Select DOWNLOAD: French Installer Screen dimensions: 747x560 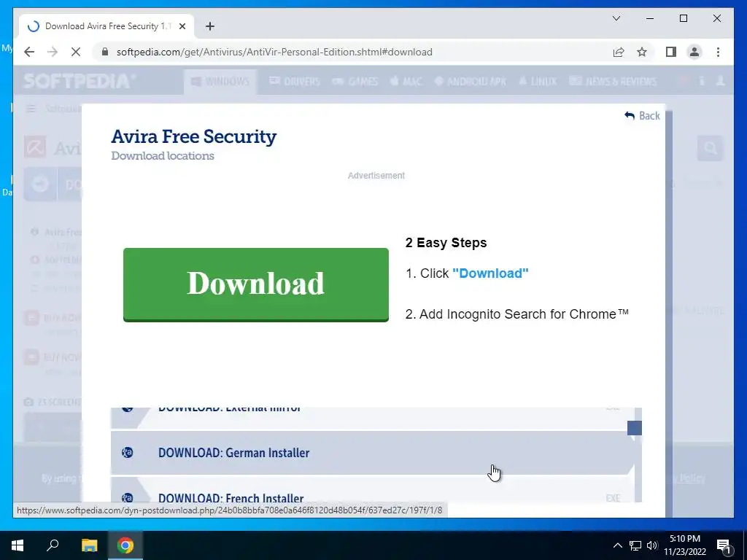(372, 491)
